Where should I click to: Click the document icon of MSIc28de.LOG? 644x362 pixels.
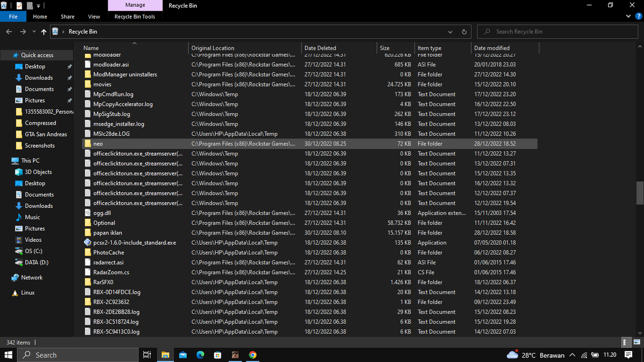pos(88,134)
